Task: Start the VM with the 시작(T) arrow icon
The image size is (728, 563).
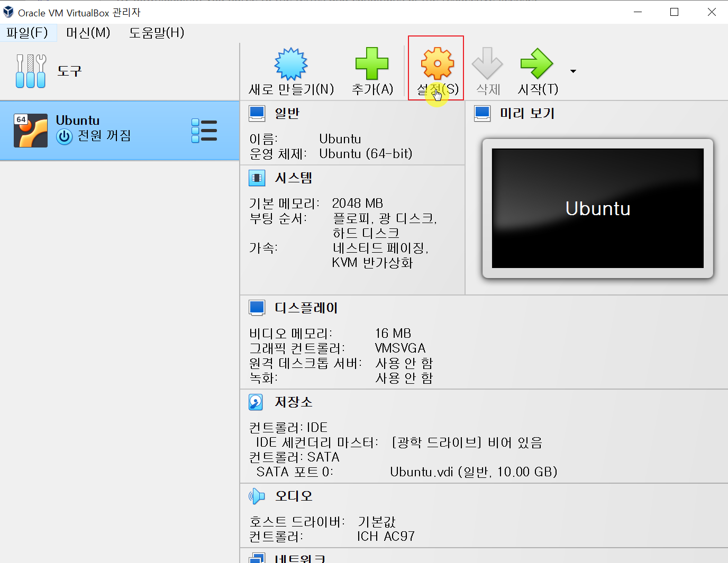Action: (x=536, y=63)
